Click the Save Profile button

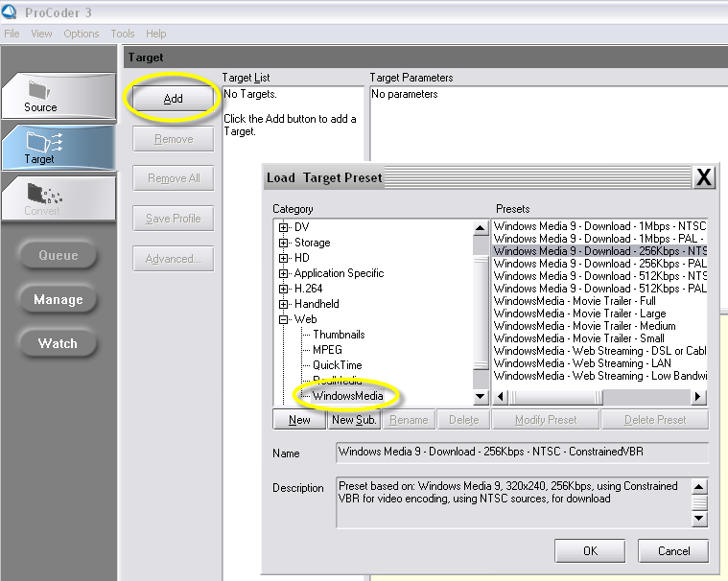(174, 218)
